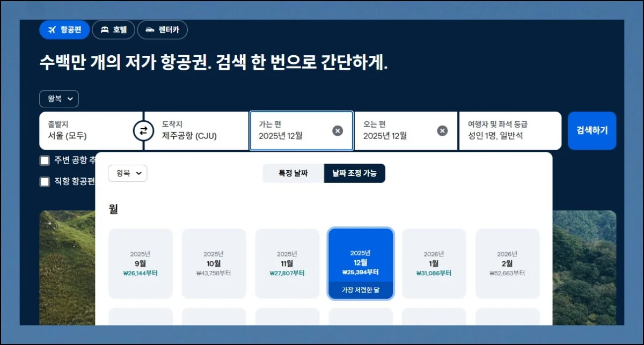
Task: Open the 왕복 dropdown inside date panel
Action: 128,173
